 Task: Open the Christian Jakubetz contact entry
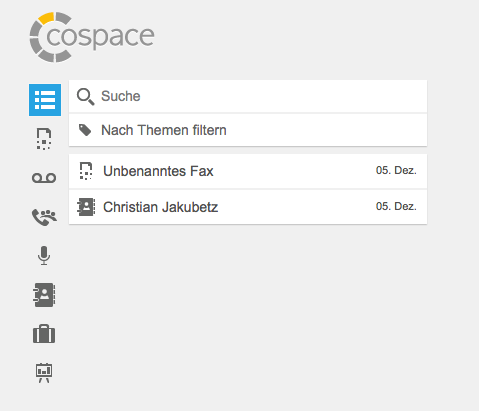coord(248,207)
